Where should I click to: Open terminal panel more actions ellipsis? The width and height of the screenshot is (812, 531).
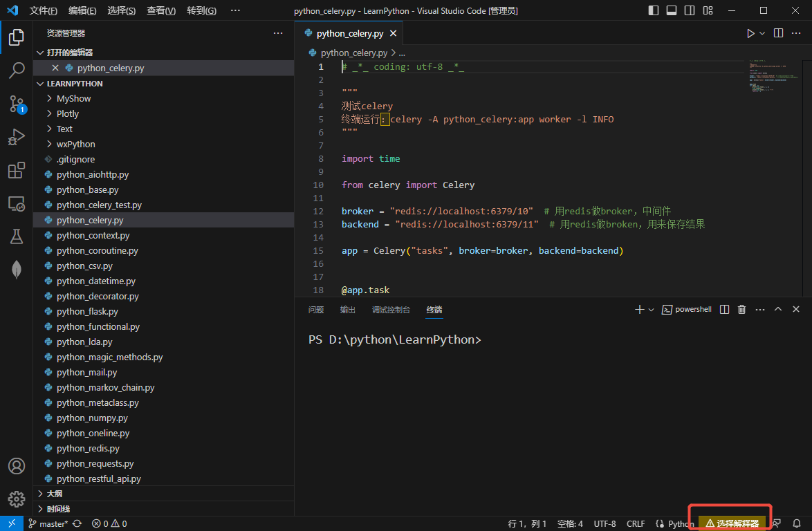pyautogui.click(x=759, y=310)
